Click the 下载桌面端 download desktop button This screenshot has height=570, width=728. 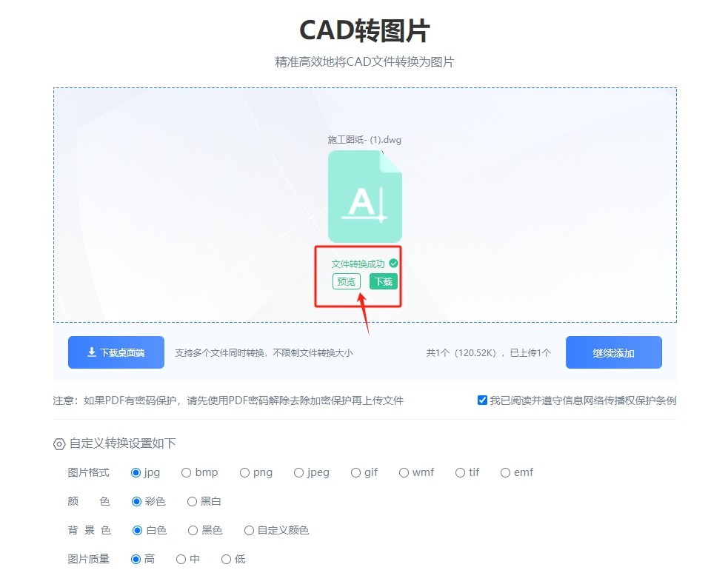[x=116, y=352]
